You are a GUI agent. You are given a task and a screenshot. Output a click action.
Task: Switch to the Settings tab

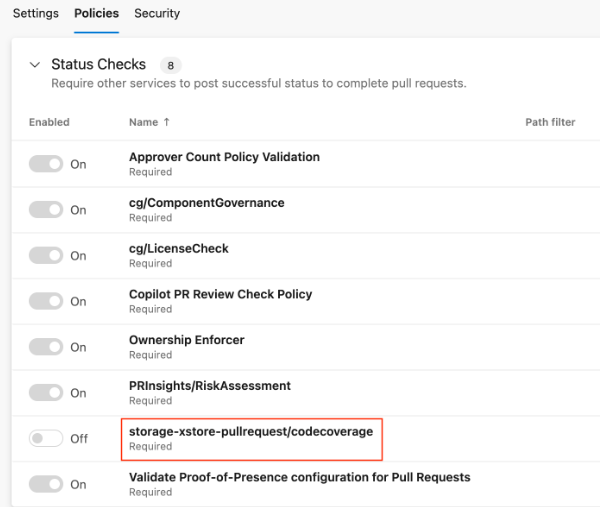35,14
